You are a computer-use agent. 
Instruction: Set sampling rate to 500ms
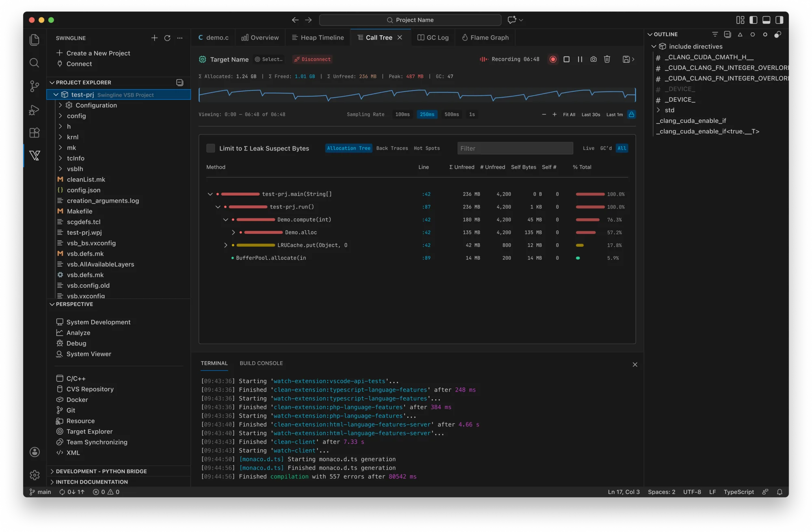pos(451,114)
